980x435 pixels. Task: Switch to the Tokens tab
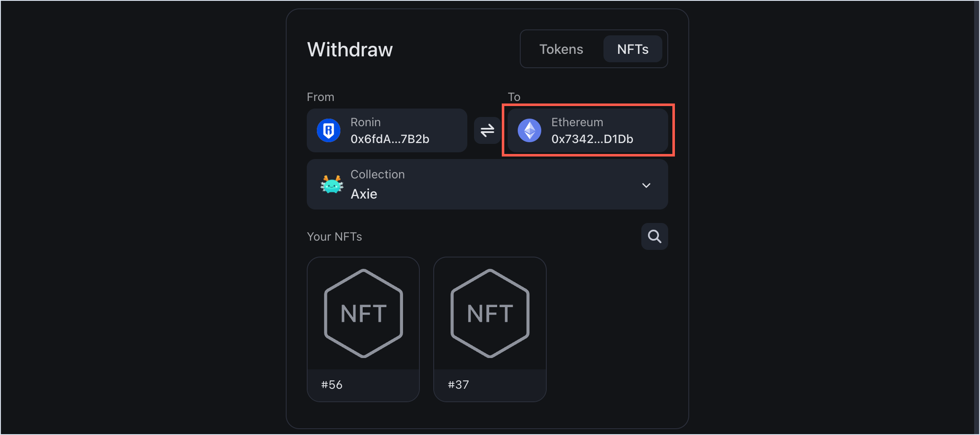pos(561,49)
